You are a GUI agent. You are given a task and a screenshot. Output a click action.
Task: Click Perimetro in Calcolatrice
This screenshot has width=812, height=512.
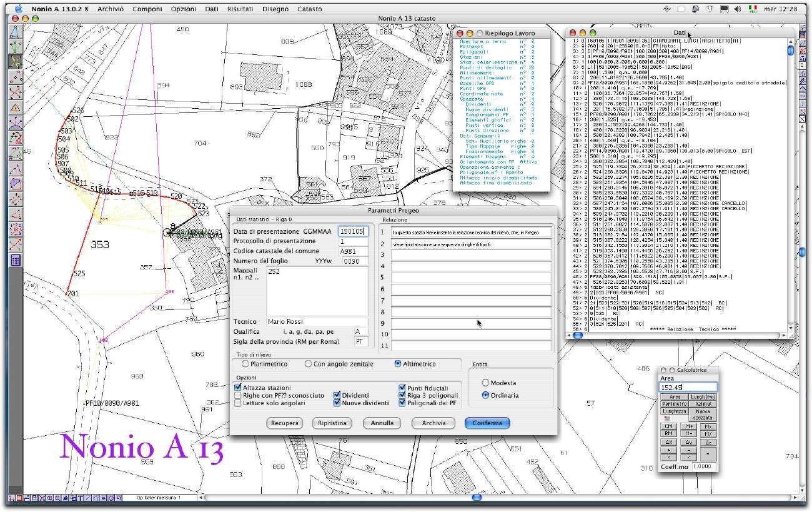[x=675, y=404]
